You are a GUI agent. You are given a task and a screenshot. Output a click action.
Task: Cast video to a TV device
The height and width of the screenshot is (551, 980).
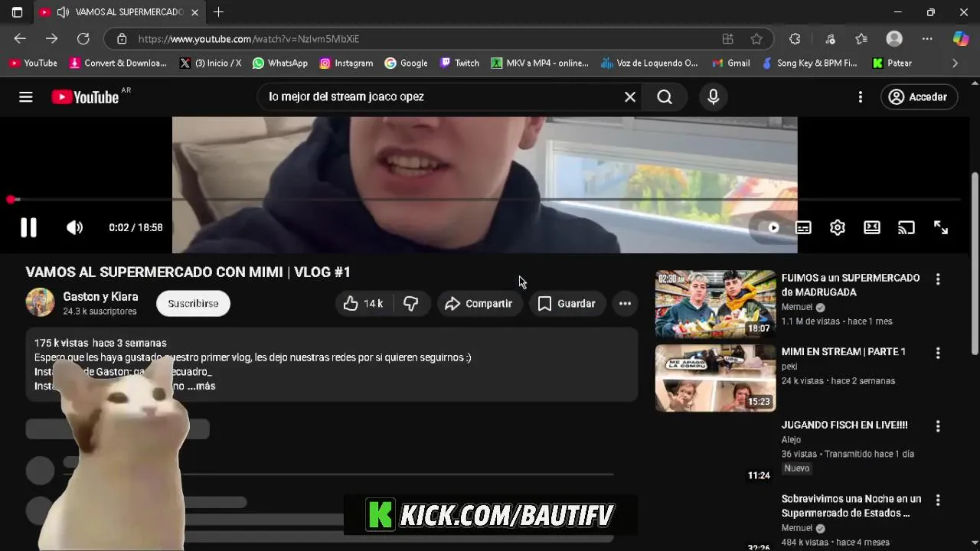click(x=906, y=227)
